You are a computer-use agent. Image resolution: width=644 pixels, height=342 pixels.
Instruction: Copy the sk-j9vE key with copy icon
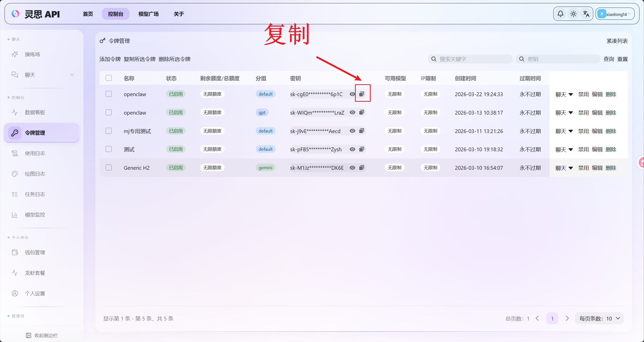click(x=362, y=131)
